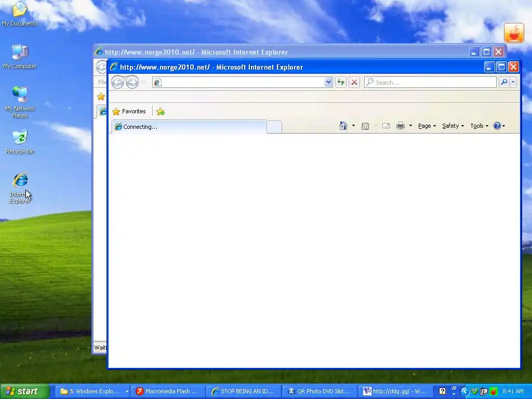Expand Windows Explorer taskbar group arrow
532x399 pixels.
coord(127,391)
